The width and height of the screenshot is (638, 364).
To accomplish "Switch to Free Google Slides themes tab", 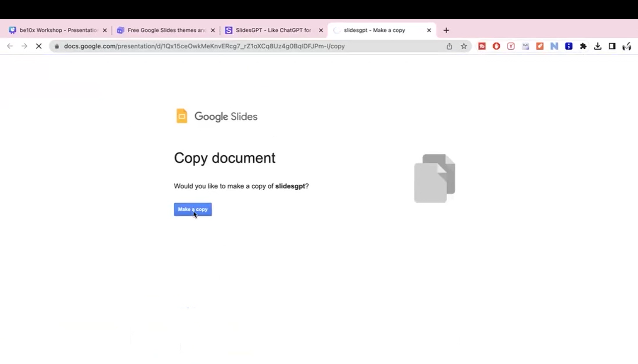I will click(x=166, y=30).
